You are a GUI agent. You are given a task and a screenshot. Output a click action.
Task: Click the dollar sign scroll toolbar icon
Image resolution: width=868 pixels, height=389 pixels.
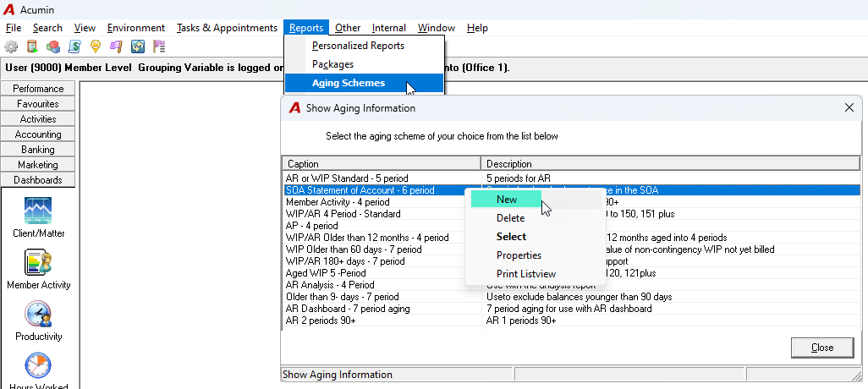(74, 47)
